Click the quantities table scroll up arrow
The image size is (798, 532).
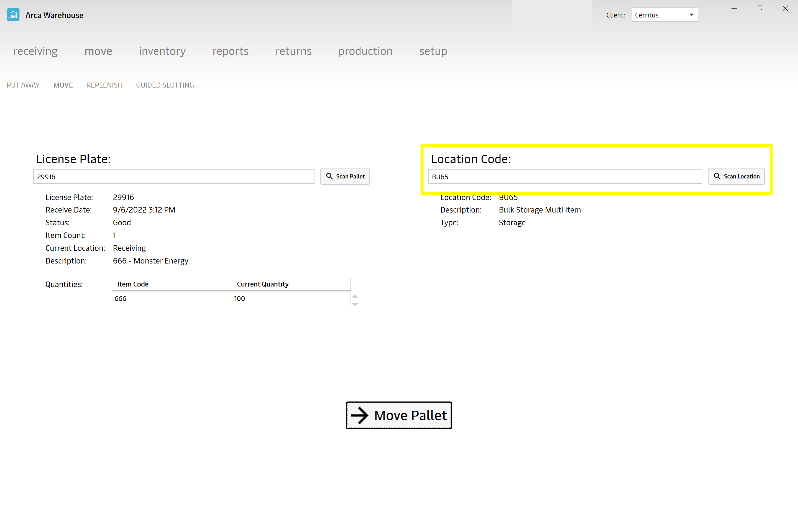click(x=355, y=296)
